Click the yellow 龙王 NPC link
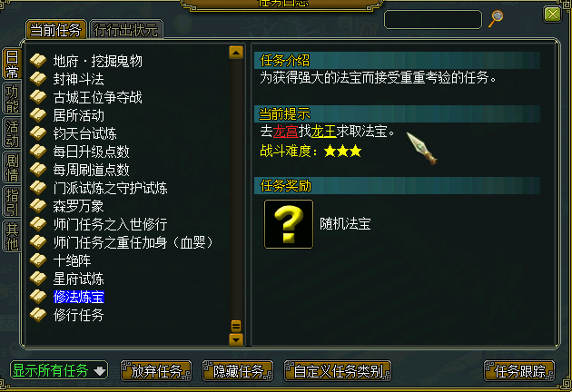This screenshot has height=392, width=572. click(323, 132)
